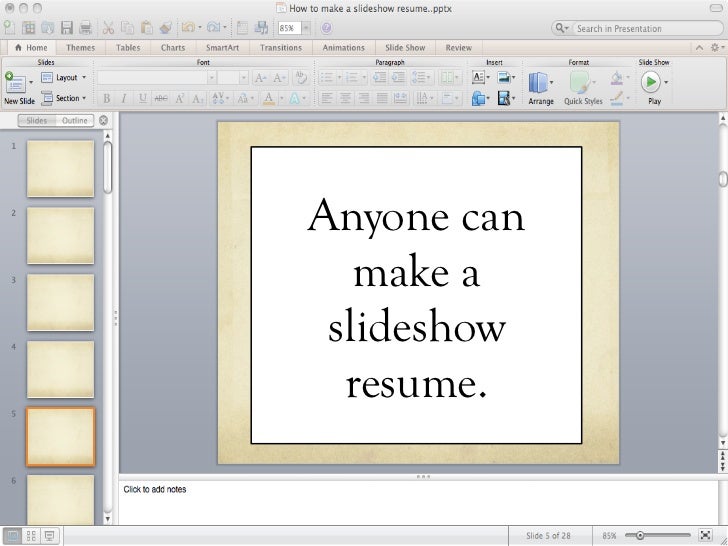Switch to Normal view in status bar
This screenshot has width=728, height=546.
(12, 536)
